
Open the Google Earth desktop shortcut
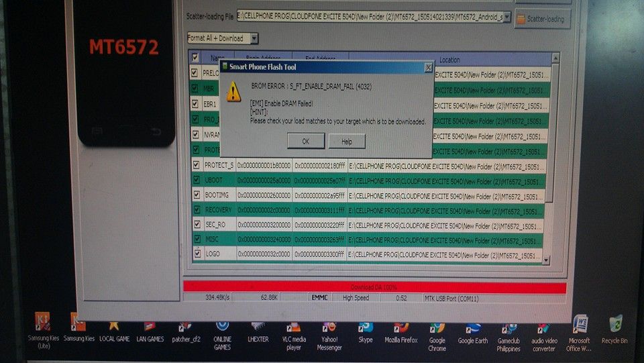point(473,334)
